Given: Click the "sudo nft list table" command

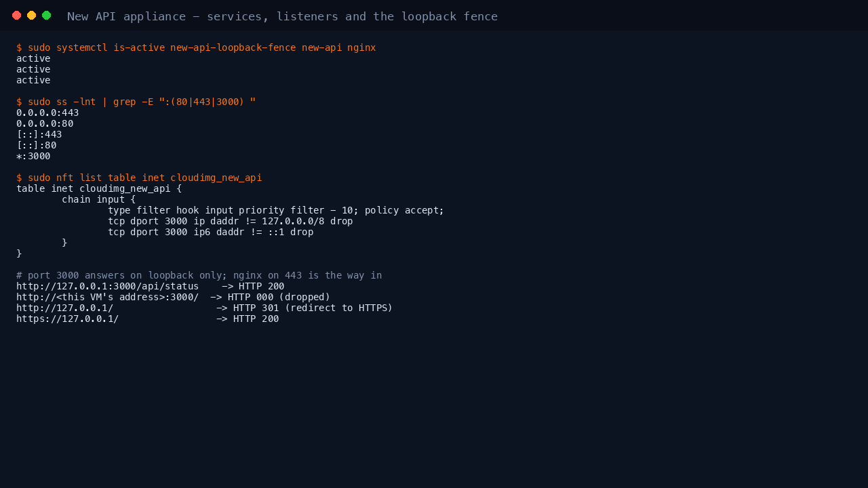Looking at the screenshot, I should tap(139, 178).
